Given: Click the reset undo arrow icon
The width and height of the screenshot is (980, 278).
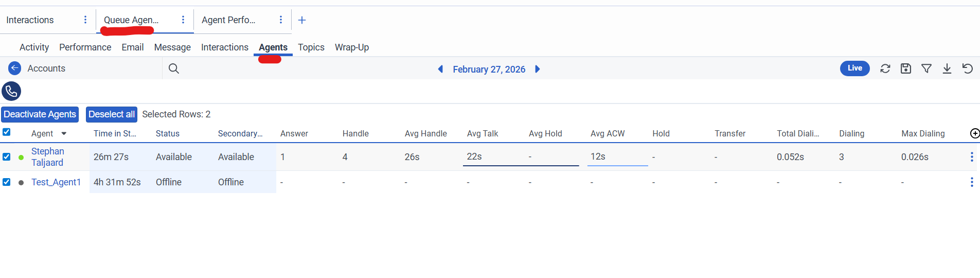Looking at the screenshot, I should coord(968,68).
